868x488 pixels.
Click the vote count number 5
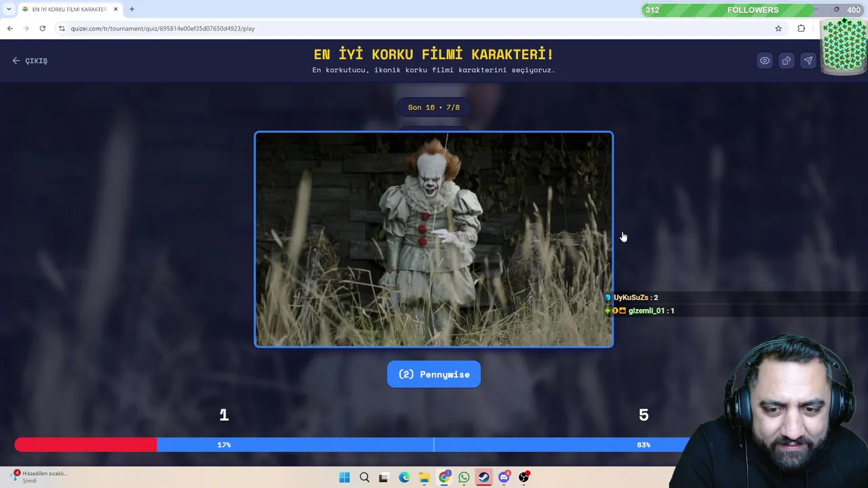[x=644, y=415]
